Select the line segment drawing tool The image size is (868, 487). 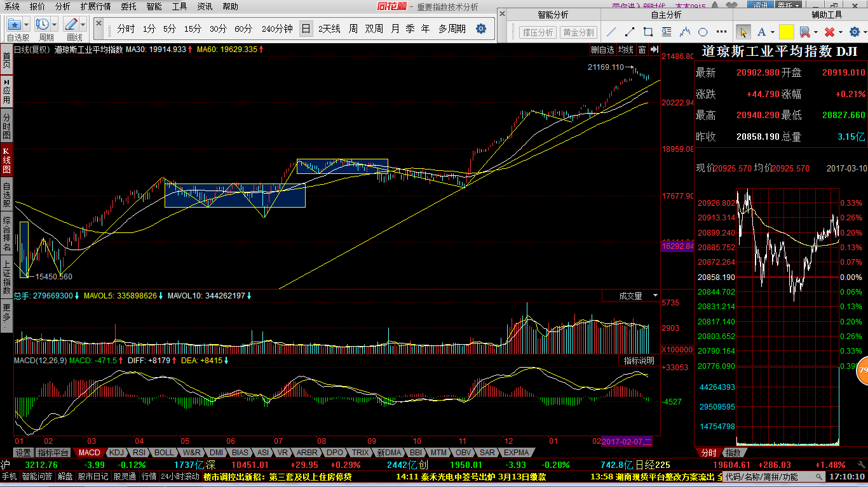click(630, 32)
